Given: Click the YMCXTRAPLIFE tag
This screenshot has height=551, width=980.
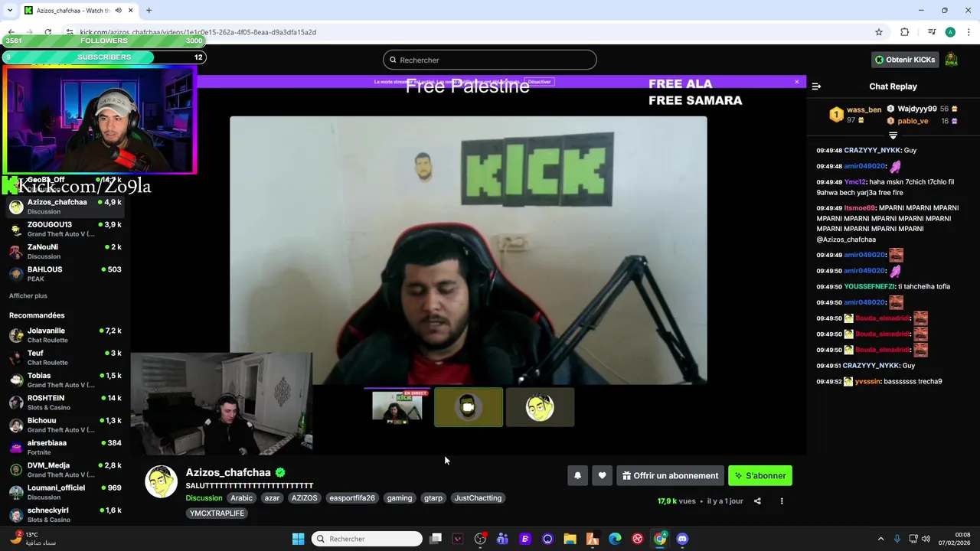Looking at the screenshot, I should 217,514.
